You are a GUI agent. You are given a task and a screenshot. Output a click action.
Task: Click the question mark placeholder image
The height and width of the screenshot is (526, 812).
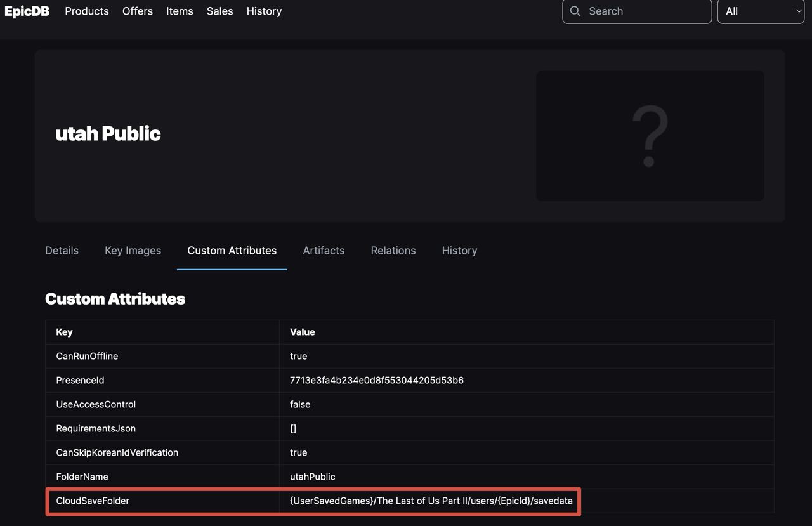pos(650,136)
